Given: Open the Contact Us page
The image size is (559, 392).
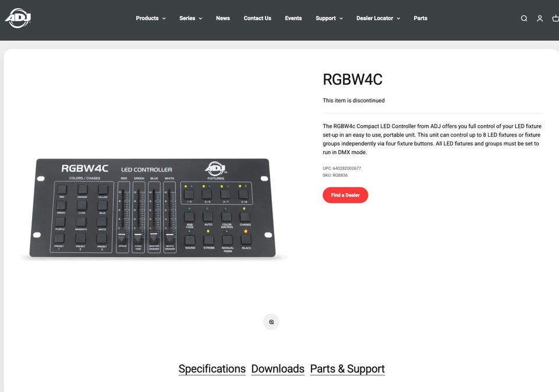Looking at the screenshot, I should click(257, 18).
